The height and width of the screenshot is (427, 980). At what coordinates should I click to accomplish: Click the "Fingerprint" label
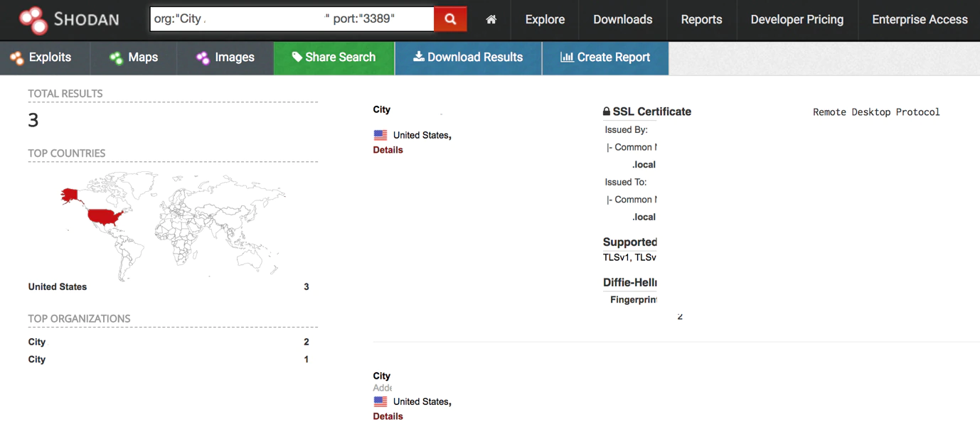(x=634, y=300)
